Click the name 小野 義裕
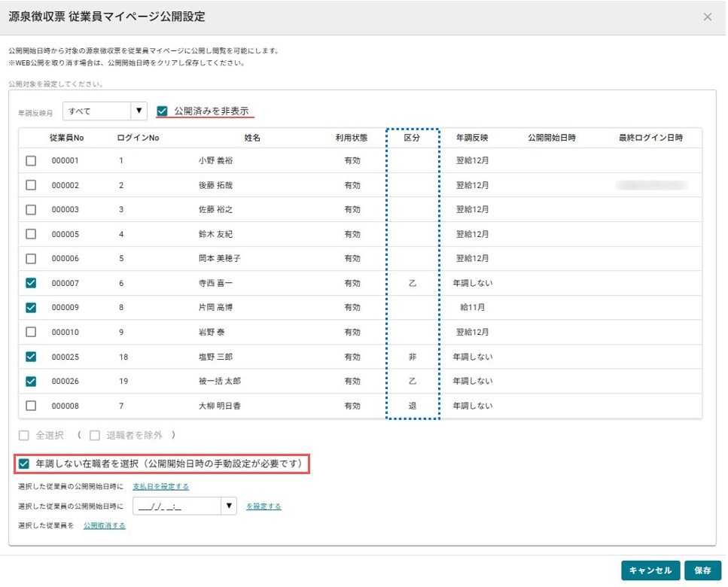The height and width of the screenshot is (587, 728). (215, 160)
